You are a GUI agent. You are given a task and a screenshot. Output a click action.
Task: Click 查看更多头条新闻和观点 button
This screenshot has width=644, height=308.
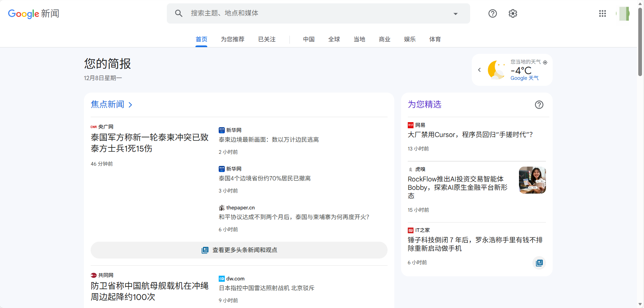click(x=239, y=250)
